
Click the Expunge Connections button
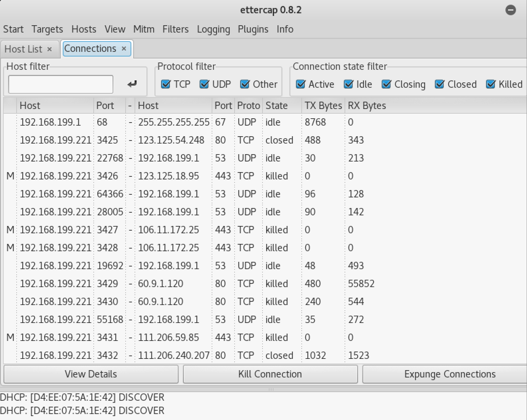pos(445,374)
